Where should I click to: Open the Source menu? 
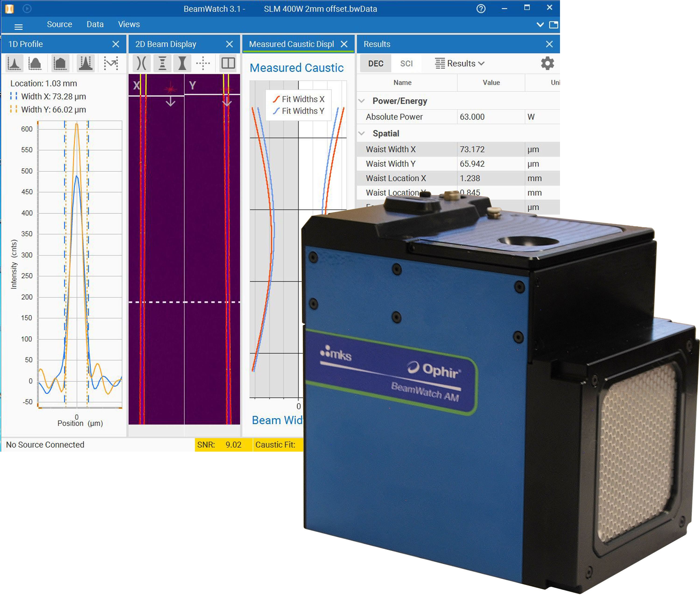[x=60, y=24]
